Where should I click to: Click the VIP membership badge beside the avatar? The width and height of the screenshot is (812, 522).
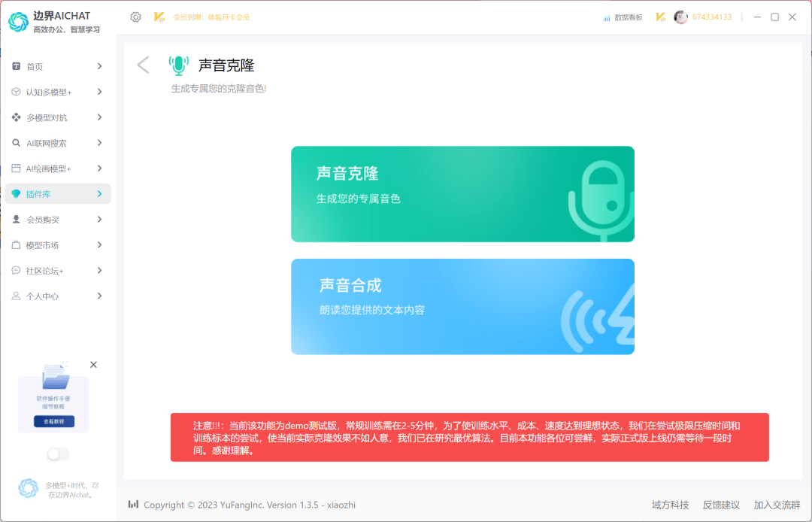tap(659, 16)
